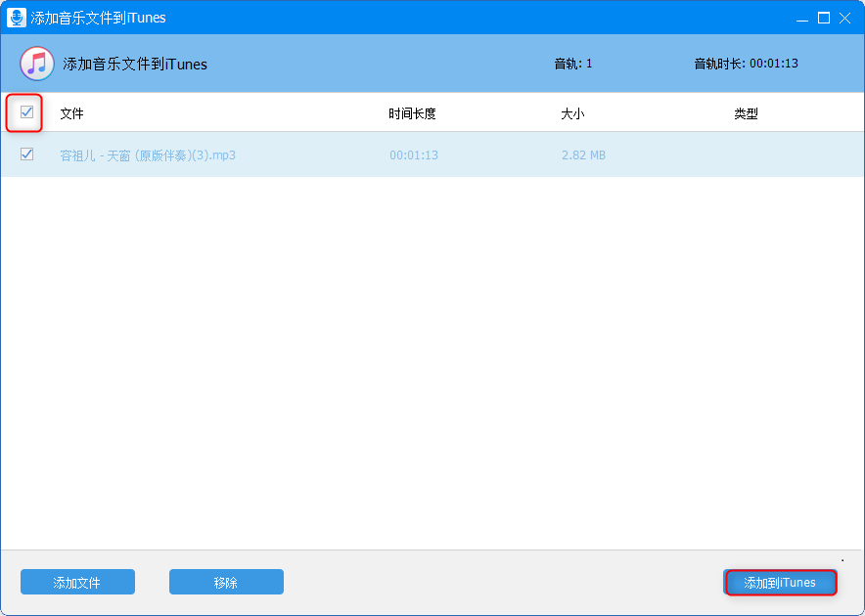This screenshot has width=865, height=616.
Task: Toggle the select-all checkbox in header row
Action: (26, 112)
